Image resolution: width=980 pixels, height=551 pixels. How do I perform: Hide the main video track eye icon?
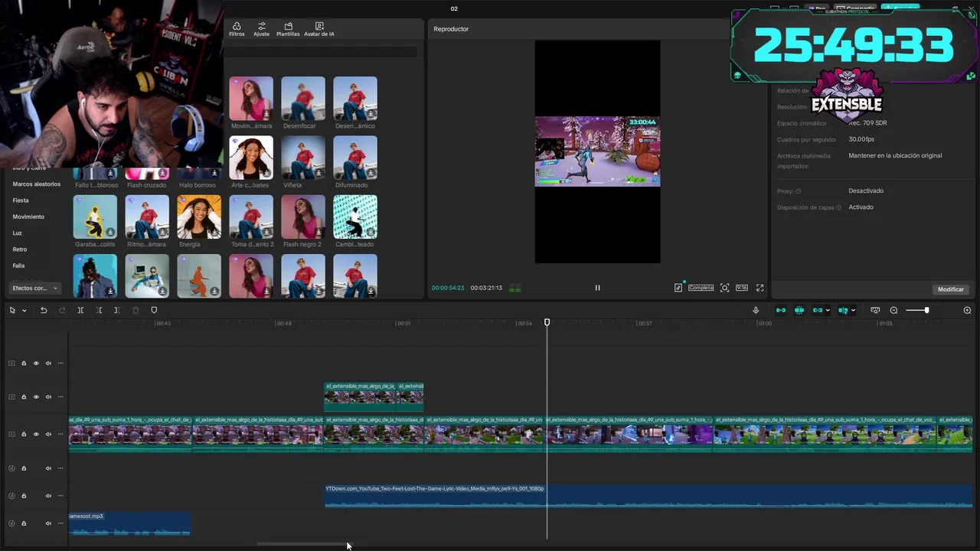(36, 434)
